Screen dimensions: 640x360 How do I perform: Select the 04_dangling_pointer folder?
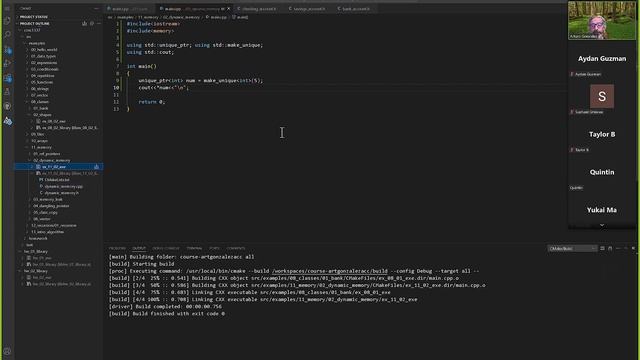[51, 206]
